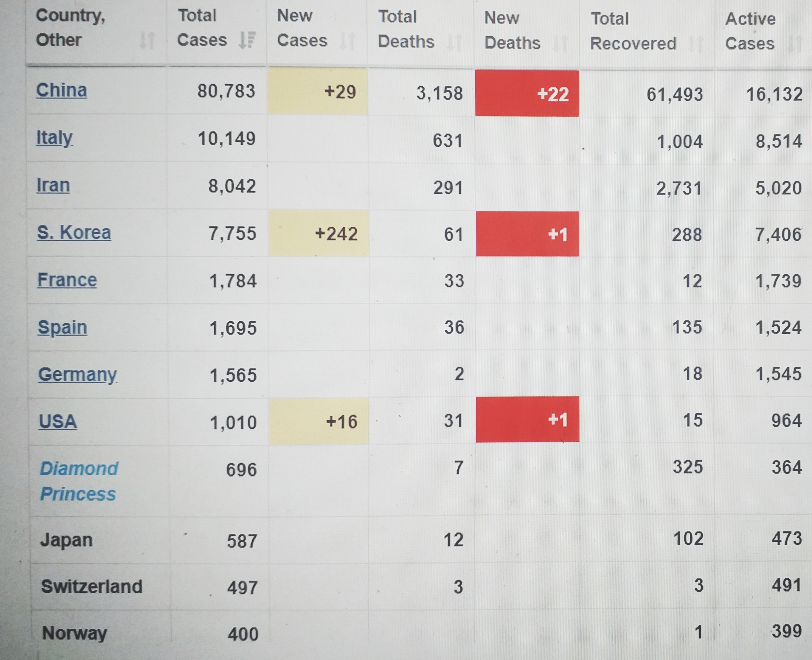Select Italy total cases 10,149
The width and height of the screenshot is (812, 660).
(227, 139)
